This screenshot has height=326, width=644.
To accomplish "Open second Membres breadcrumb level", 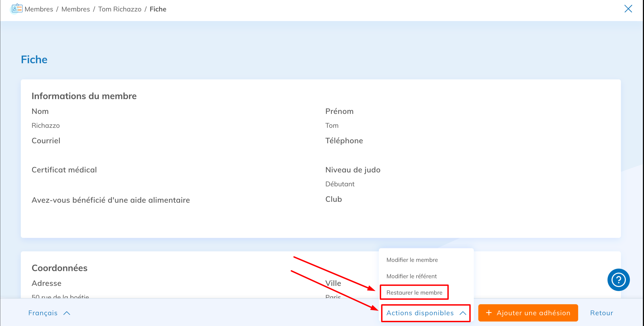I will [x=76, y=9].
